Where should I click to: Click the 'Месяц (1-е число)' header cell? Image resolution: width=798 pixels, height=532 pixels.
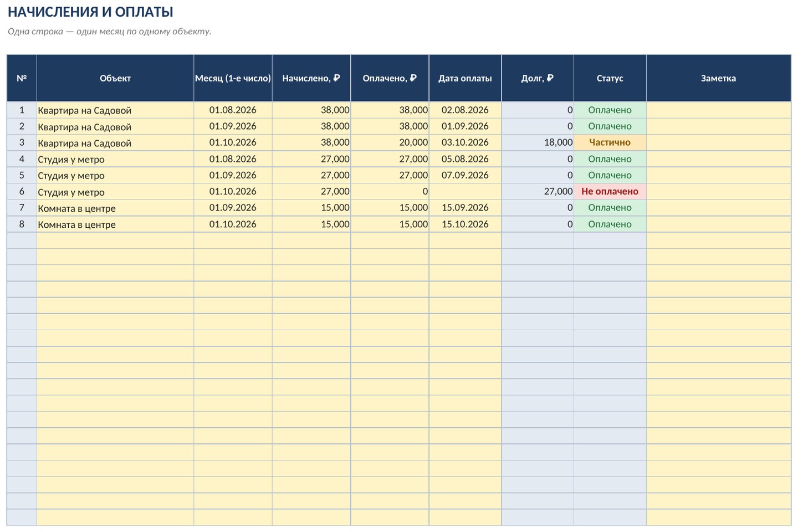(233, 78)
